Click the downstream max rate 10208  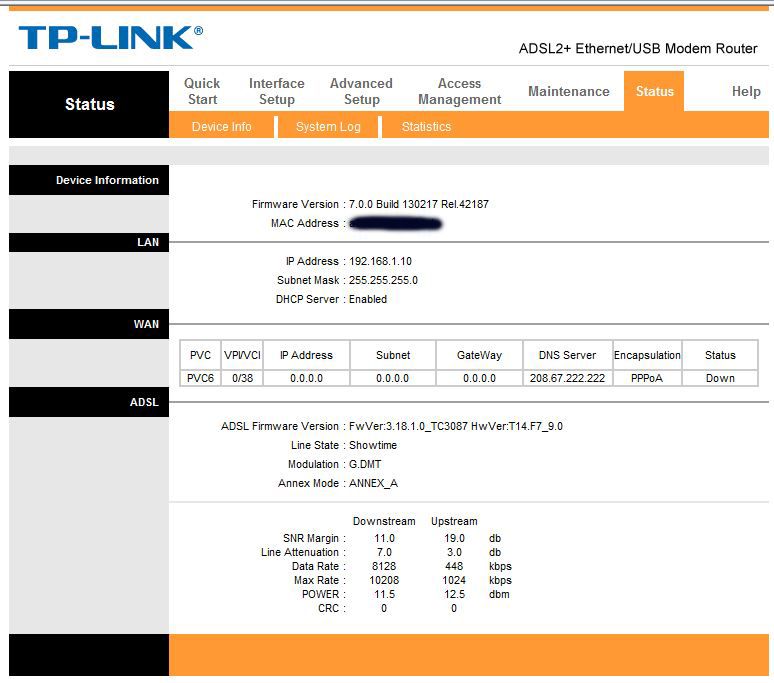point(384,580)
